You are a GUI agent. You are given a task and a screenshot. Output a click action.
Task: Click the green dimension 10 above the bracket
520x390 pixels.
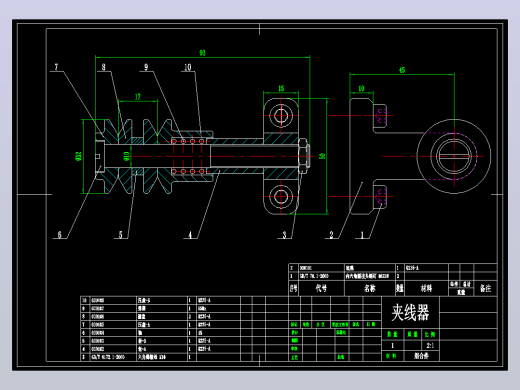[x=361, y=88]
